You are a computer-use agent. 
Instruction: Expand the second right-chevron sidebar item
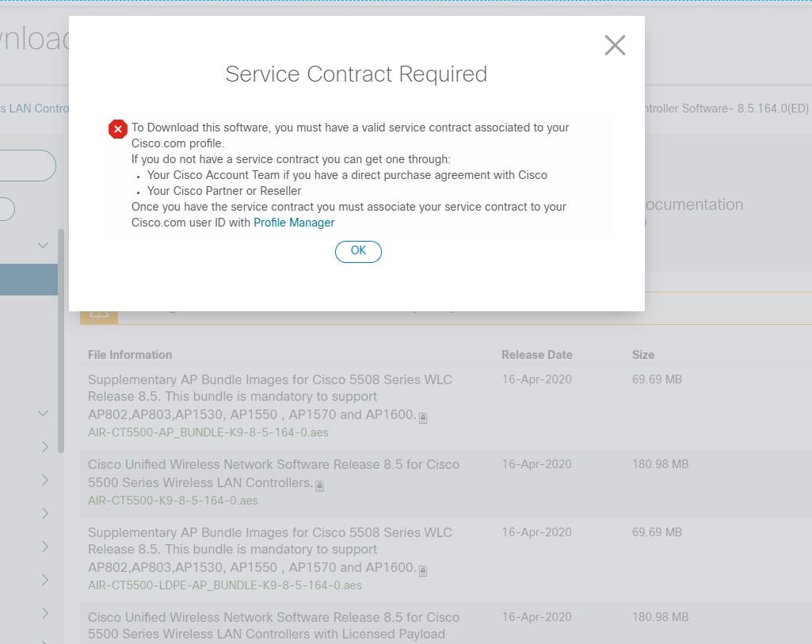point(45,480)
